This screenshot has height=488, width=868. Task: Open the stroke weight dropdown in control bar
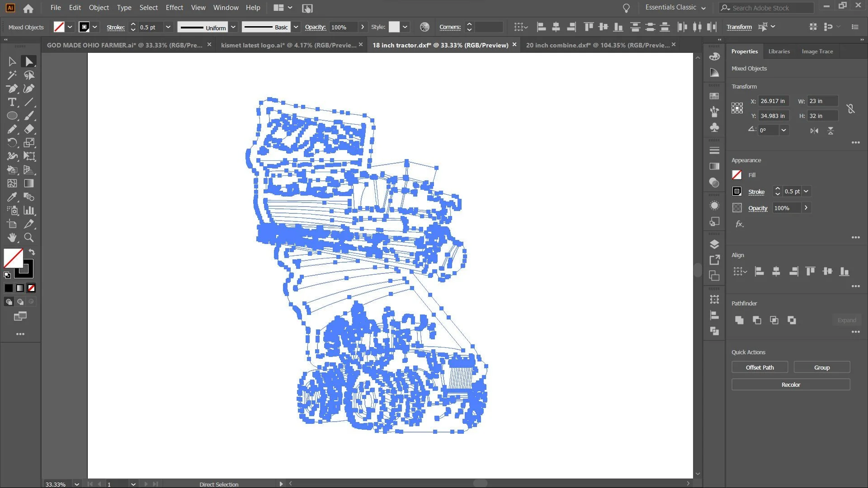(168, 27)
